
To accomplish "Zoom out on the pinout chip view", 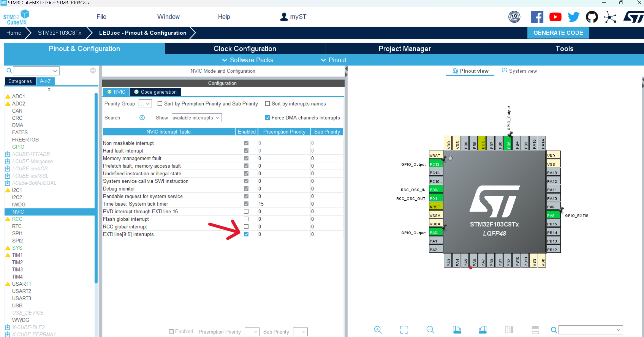I will click(x=430, y=330).
